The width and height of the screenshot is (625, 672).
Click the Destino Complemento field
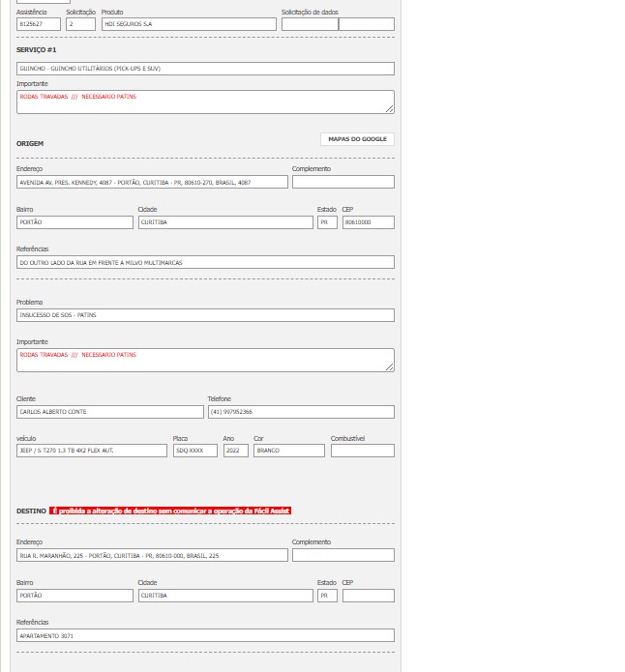(x=343, y=555)
